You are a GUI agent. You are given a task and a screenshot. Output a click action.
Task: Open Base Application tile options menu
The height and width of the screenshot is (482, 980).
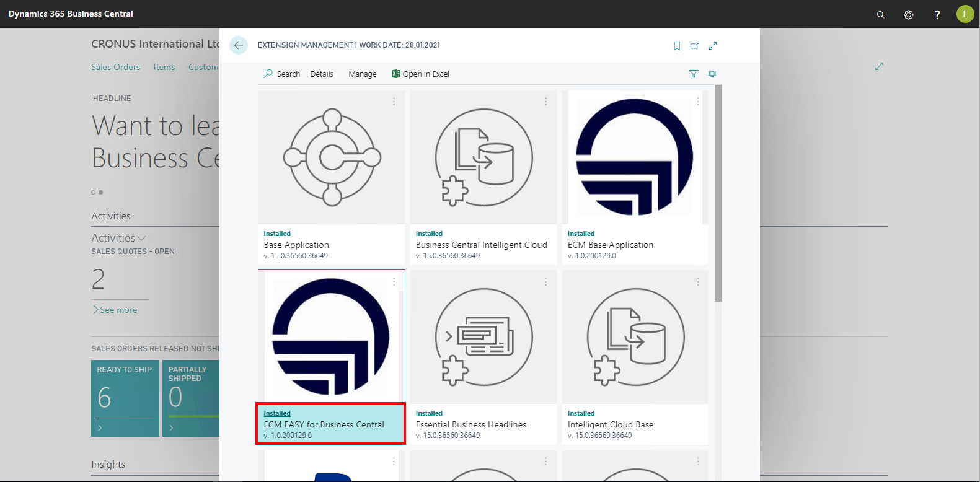[394, 102]
